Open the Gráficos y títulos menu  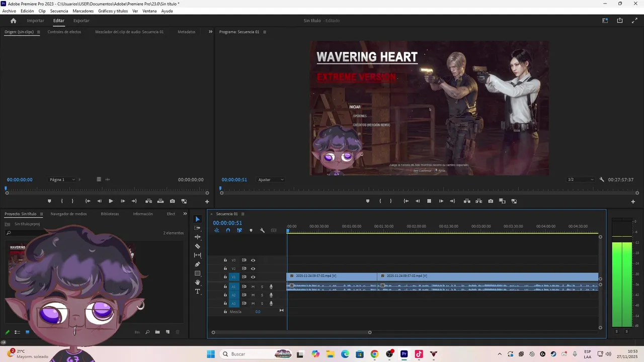pos(113,11)
